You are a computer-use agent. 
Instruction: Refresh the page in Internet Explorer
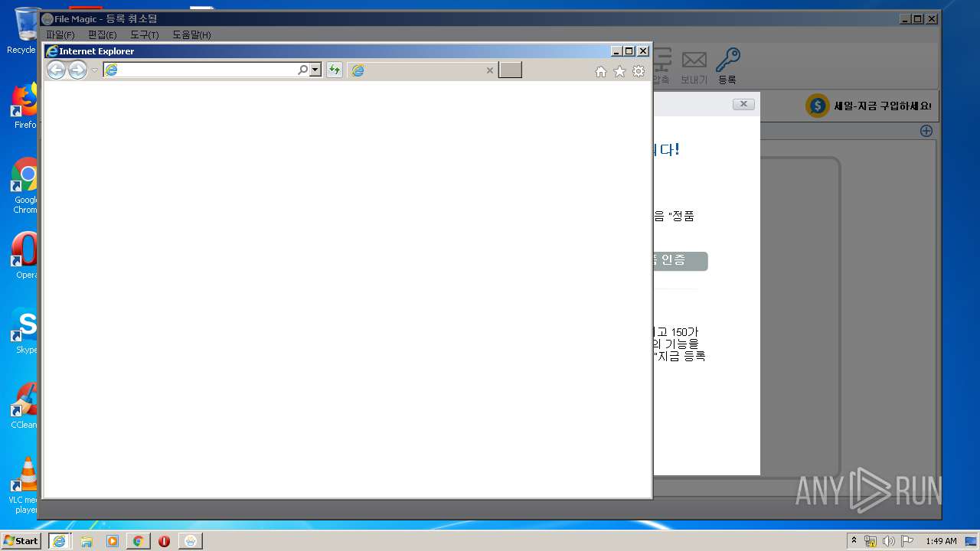335,70
